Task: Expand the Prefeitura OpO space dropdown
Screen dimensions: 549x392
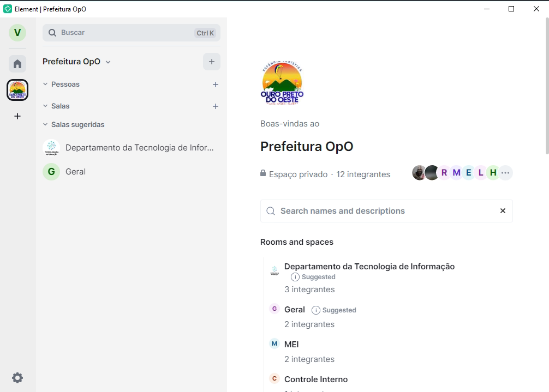Action: tap(108, 62)
